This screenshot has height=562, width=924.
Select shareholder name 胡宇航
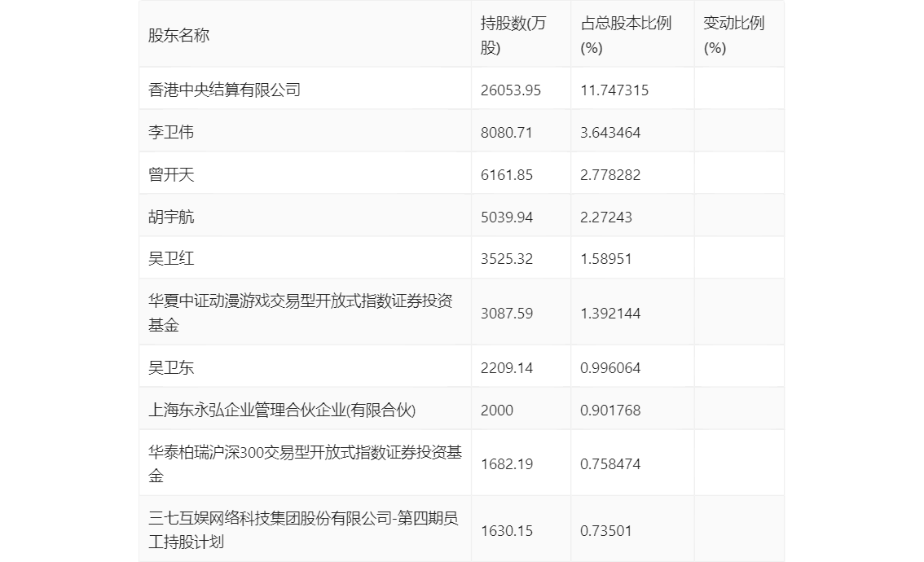click(x=171, y=217)
